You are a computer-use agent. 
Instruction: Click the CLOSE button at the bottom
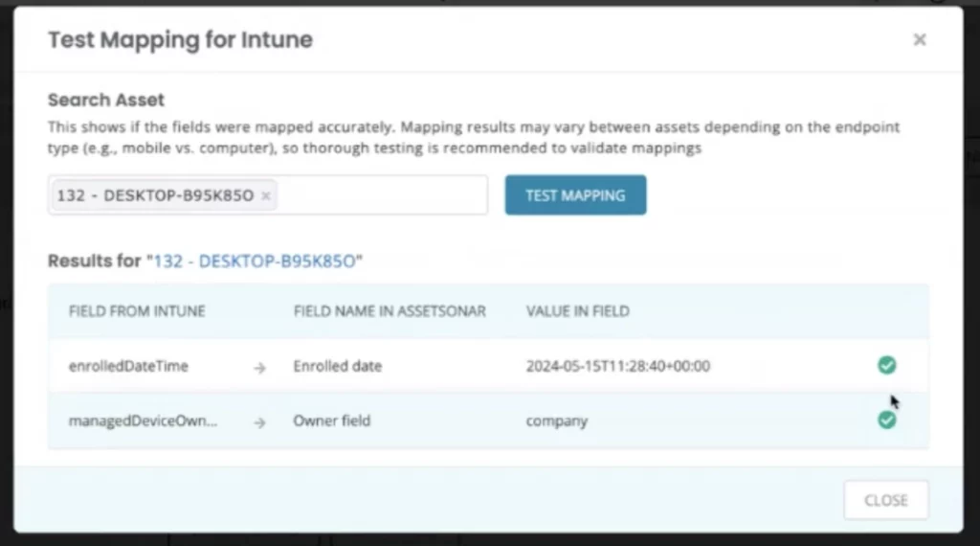point(885,500)
